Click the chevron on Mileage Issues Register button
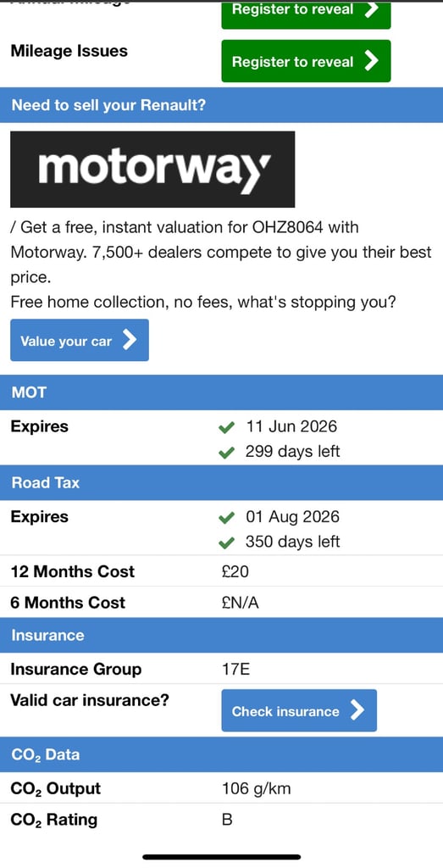 pos(372,61)
